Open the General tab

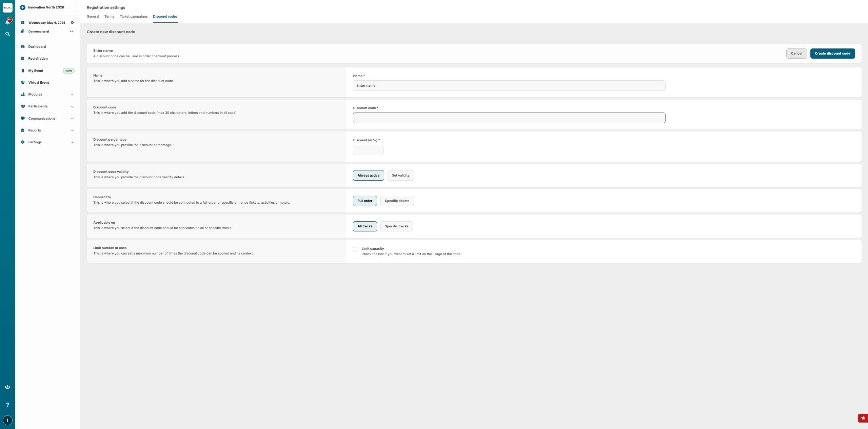(x=93, y=17)
